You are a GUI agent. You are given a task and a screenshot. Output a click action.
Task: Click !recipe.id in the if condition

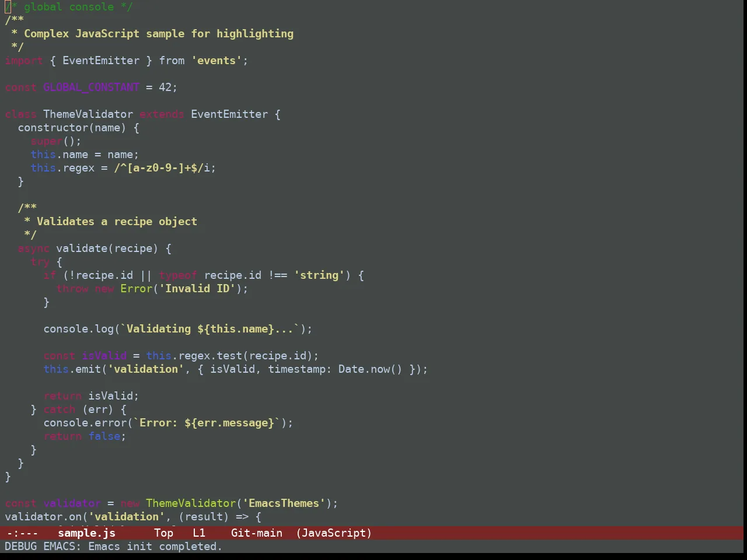pyautogui.click(x=102, y=275)
